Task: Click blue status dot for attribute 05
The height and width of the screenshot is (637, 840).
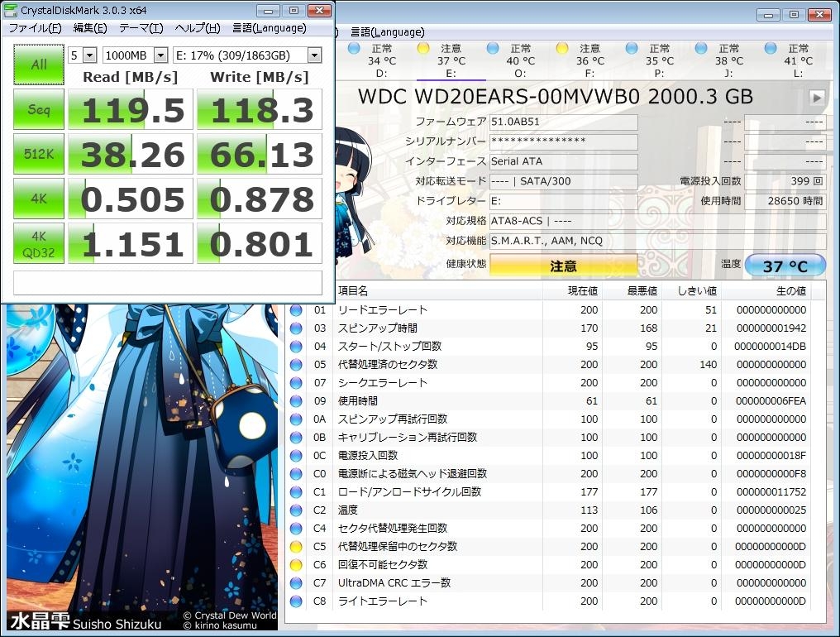Action: 296,365
